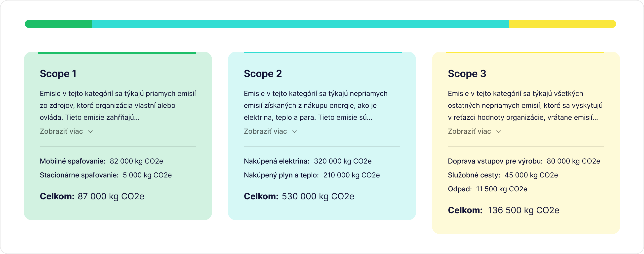The image size is (644, 254).
Task: Click the Mobilné spaľovanie value row
Action: point(101,161)
